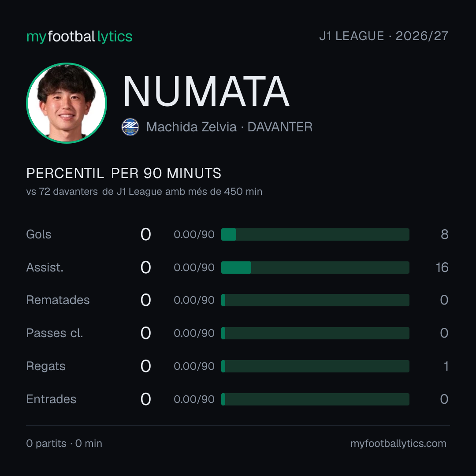Click the 0 partits · 0 min footer

pyautogui.click(x=64, y=443)
